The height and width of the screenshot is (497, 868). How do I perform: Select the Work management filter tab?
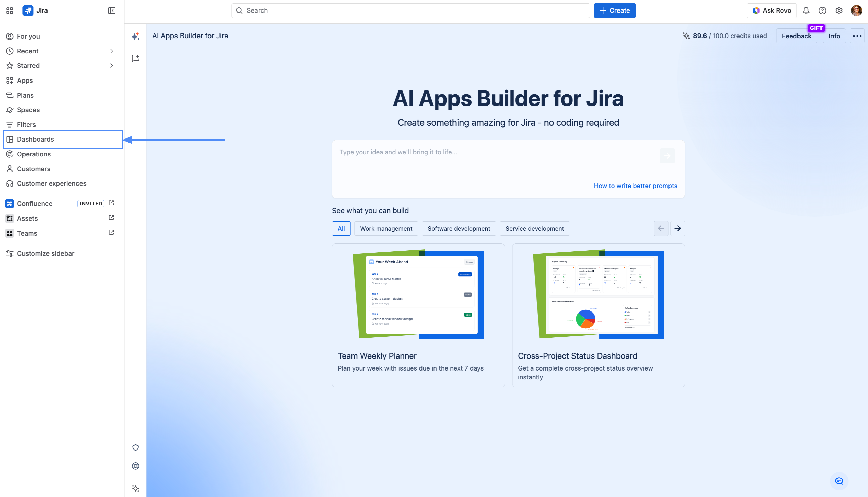point(386,229)
